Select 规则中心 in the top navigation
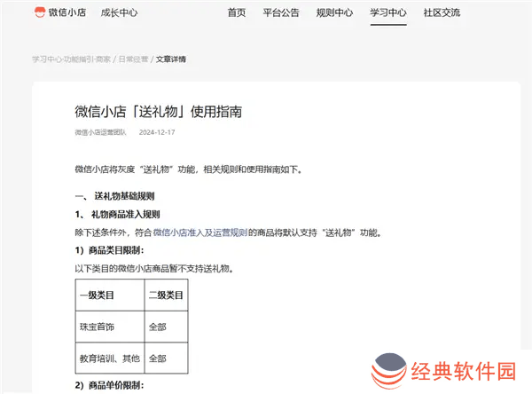This screenshot has height=394, width=532. coord(334,13)
